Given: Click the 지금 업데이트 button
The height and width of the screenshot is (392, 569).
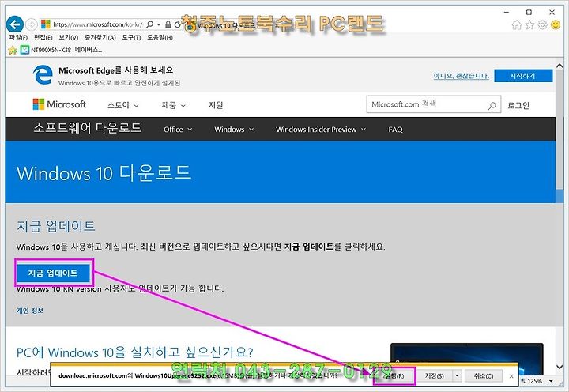Looking at the screenshot, I should pyautogui.click(x=53, y=273).
